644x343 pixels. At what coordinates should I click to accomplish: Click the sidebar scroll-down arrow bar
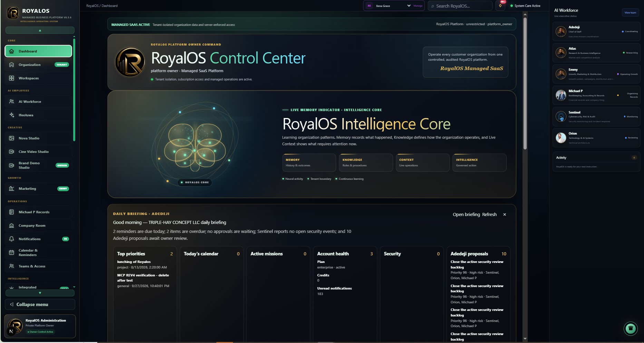(40, 293)
